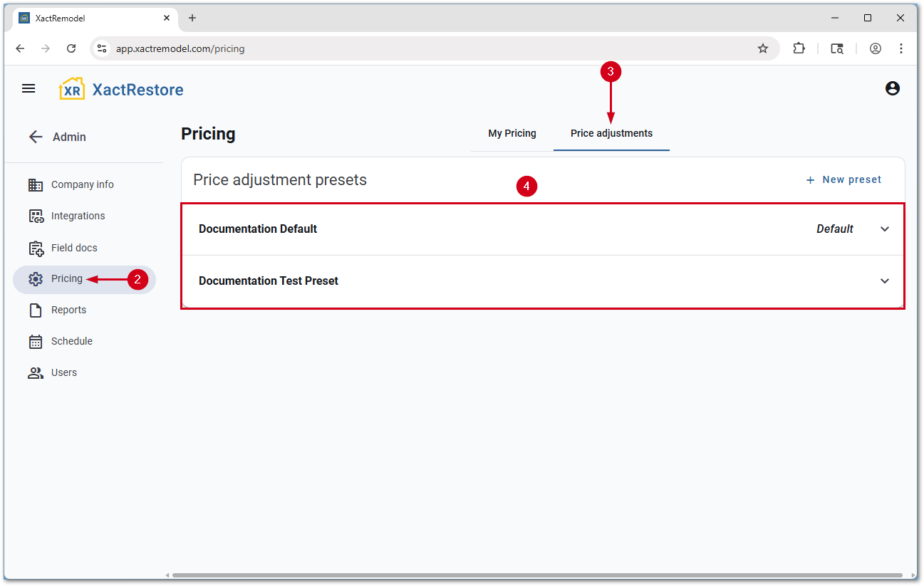
Task: Click the browser address bar
Action: [427, 48]
